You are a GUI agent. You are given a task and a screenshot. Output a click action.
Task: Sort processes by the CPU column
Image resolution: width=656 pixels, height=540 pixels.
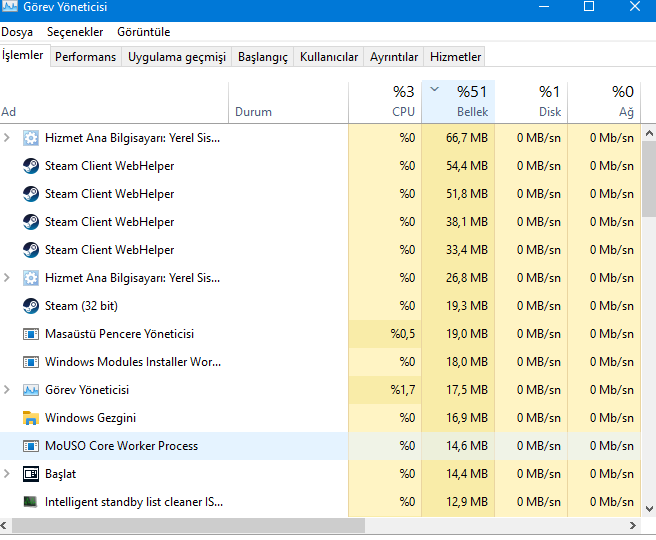[x=394, y=101]
